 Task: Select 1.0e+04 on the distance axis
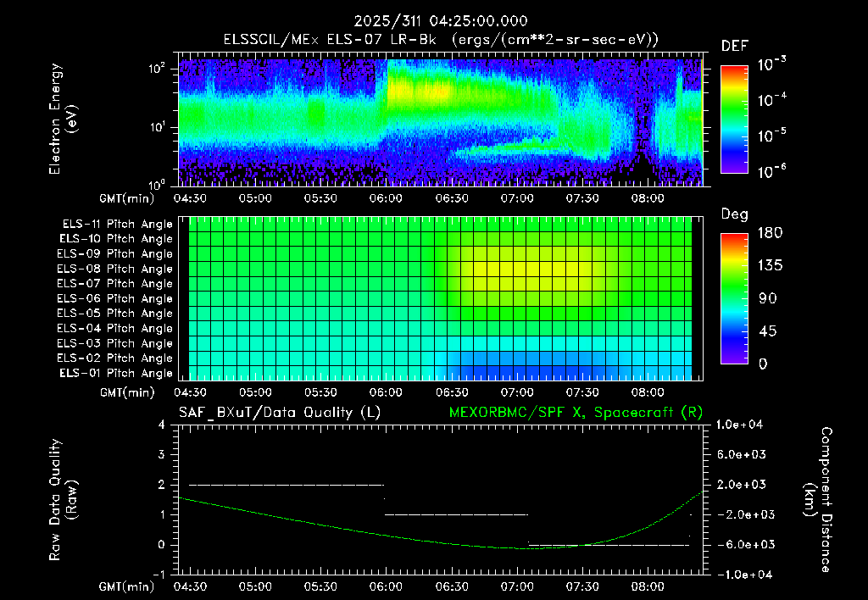point(739,425)
